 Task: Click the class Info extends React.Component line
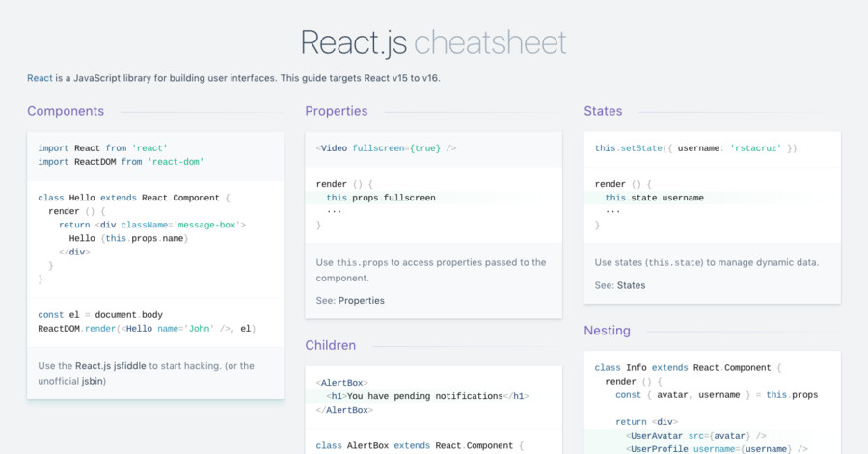(x=688, y=368)
